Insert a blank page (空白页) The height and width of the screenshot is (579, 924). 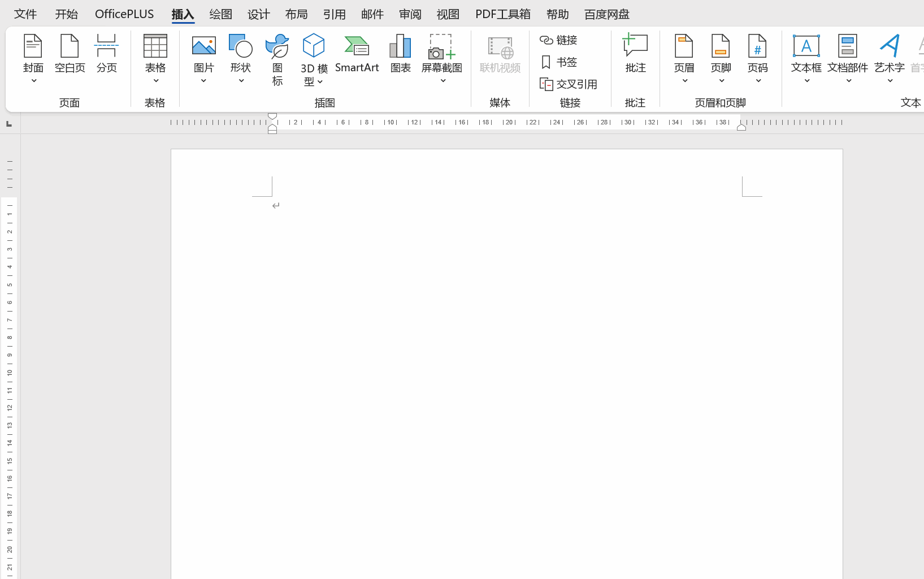(70, 54)
